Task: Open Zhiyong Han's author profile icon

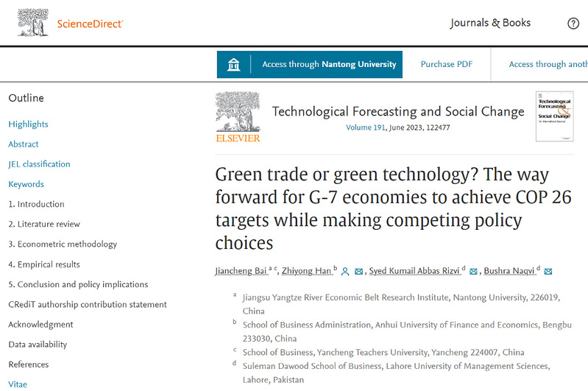Action: click(x=345, y=272)
